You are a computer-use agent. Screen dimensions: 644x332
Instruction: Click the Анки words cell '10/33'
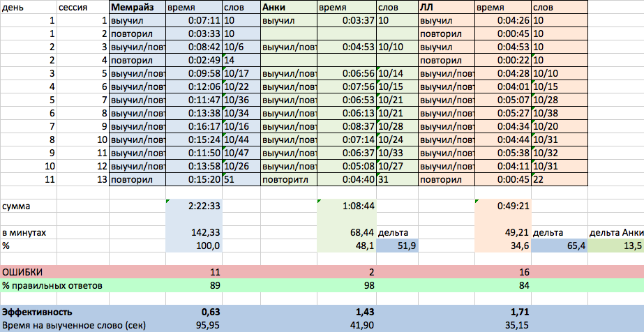tap(397, 153)
